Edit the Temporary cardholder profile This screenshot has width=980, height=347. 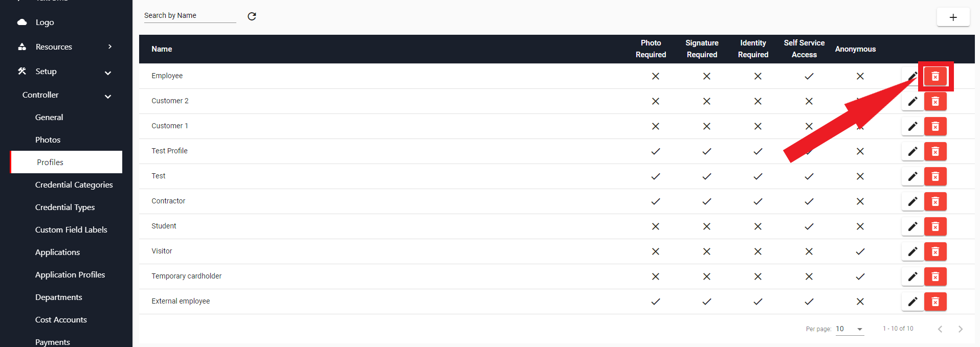(912, 276)
